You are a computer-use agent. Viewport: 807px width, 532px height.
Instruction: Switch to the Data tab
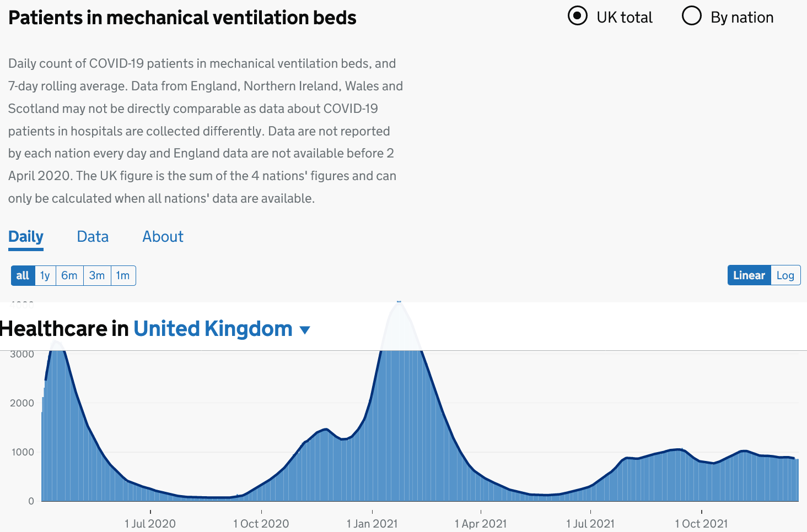93,237
